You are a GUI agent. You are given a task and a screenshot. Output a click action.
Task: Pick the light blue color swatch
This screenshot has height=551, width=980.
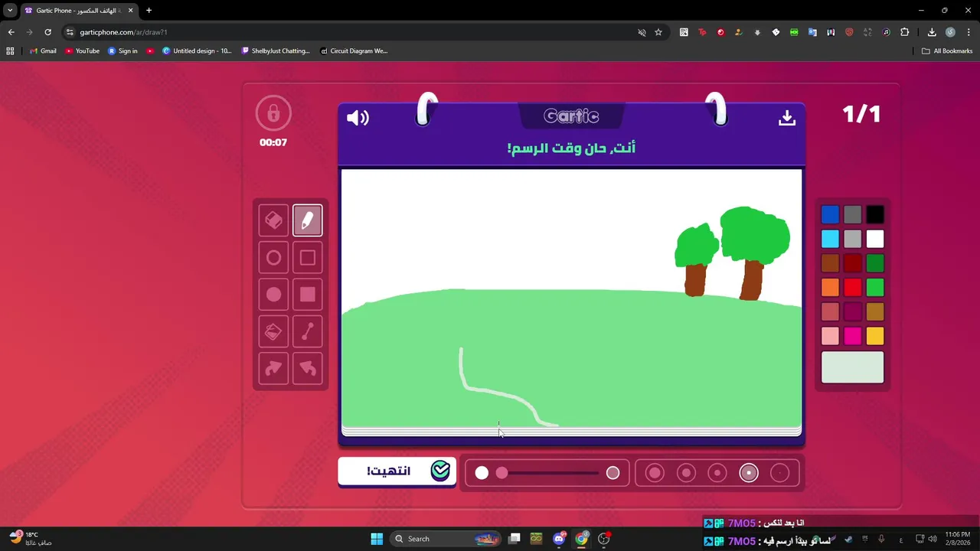pyautogui.click(x=830, y=239)
